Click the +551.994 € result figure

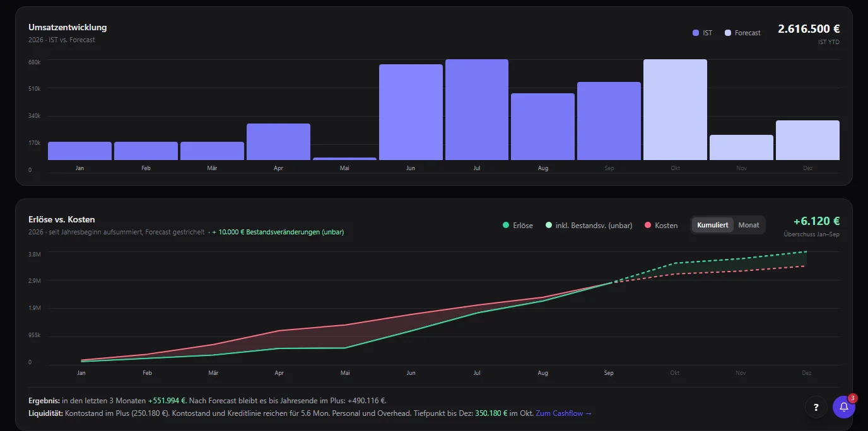[x=167, y=401]
